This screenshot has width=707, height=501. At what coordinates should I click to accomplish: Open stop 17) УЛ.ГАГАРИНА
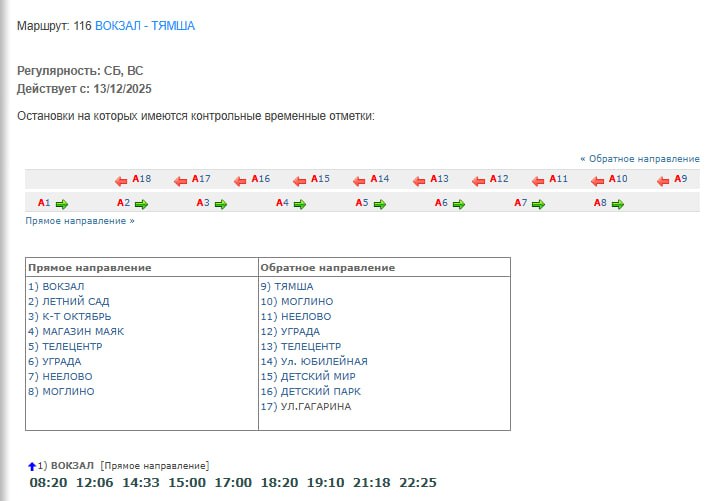[305, 406]
